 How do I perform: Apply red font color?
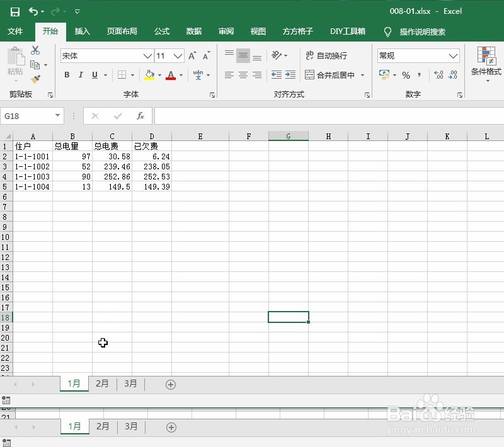(171, 75)
